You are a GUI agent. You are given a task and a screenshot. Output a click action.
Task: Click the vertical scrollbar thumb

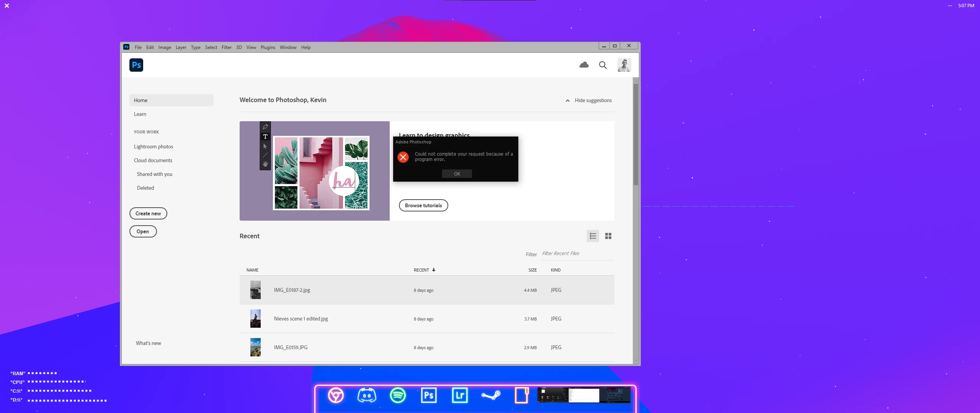pyautogui.click(x=636, y=134)
